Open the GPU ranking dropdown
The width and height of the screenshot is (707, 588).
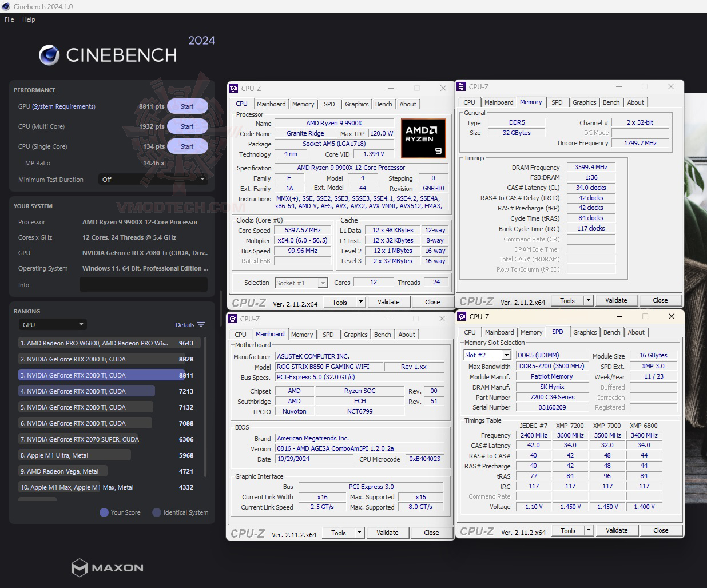click(53, 324)
